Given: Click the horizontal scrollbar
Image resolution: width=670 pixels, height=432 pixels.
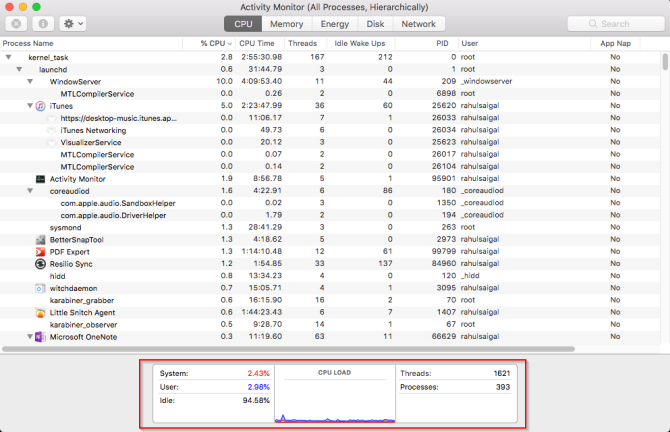Looking at the screenshot, I should pyautogui.click(x=288, y=349).
